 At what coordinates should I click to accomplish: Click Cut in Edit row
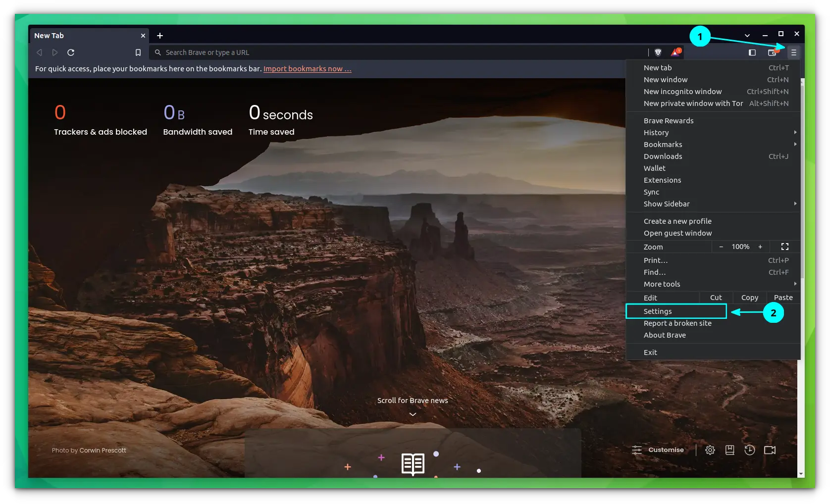tap(716, 298)
